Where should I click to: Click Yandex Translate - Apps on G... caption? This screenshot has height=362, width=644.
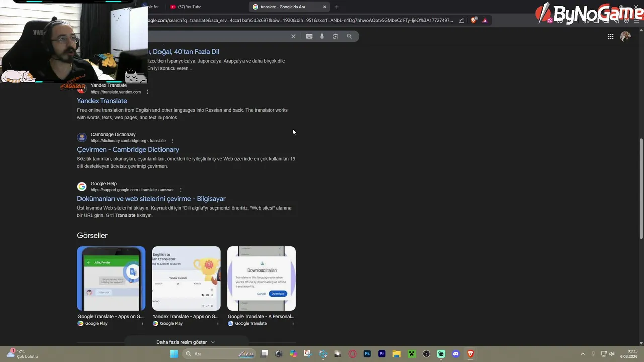(x=186, y=317)
